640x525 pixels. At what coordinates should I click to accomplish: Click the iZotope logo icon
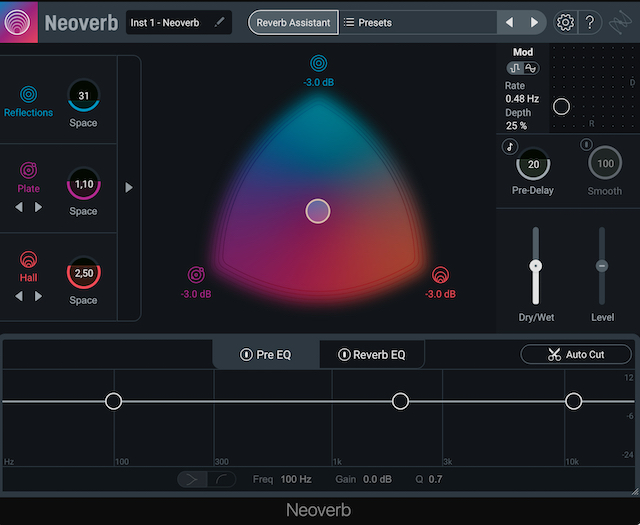620,23
